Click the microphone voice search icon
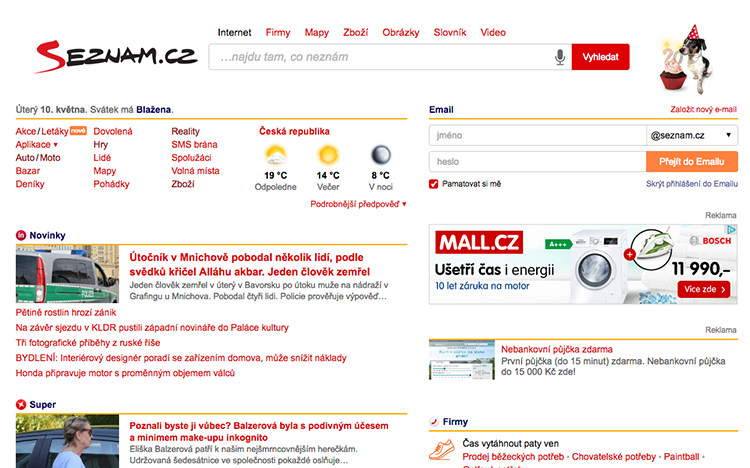This screenshot has width=750, height=468. pyautogui.click(x=560, y=57)
